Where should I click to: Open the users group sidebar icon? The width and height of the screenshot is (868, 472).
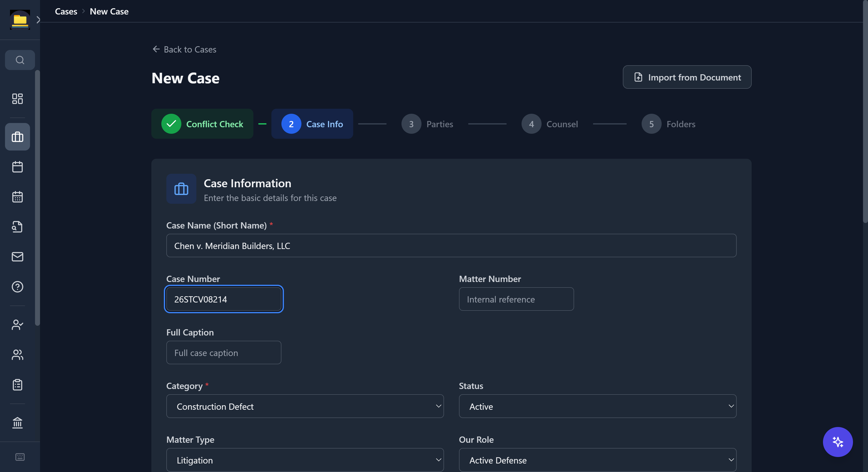[18, 355]
